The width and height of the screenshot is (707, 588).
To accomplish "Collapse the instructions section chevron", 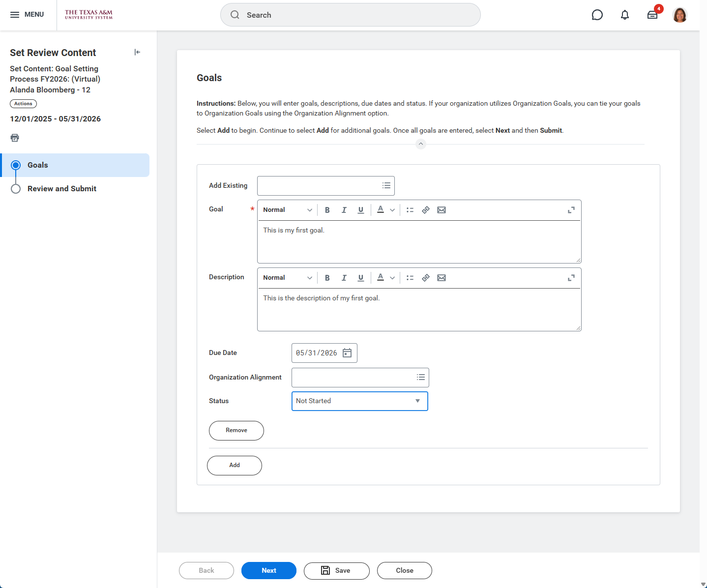I will coord(421,144).
